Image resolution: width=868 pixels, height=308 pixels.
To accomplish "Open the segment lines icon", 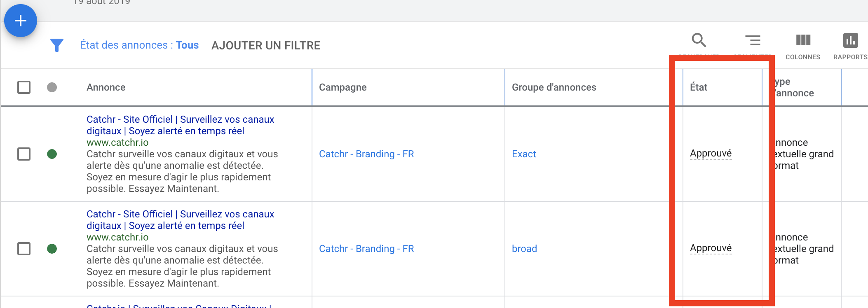I will [753, 40].
